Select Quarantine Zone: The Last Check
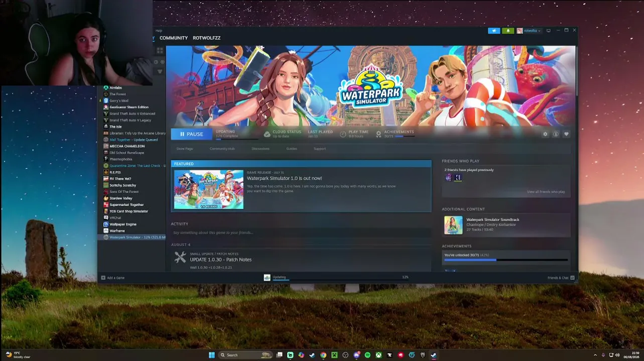Screen dimensions: 644x361 [x=132, y=165]
